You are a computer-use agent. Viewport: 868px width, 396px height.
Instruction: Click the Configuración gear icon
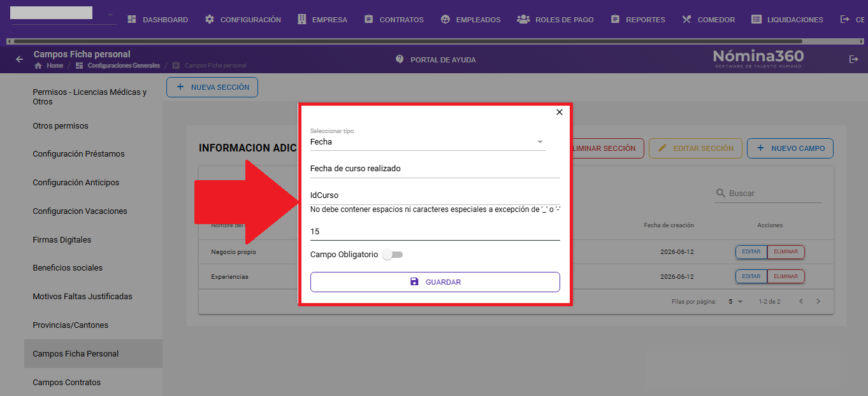pyautogui.click(x=210, y=20)
